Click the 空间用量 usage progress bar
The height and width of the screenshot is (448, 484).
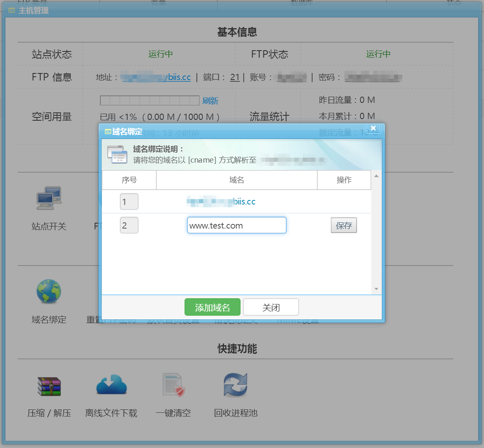[150, 100]
